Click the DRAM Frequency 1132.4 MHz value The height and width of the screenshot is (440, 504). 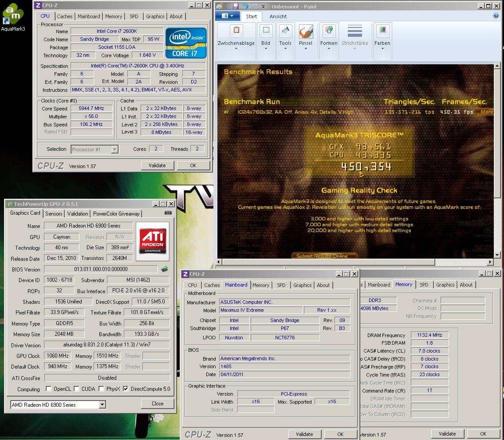pyautogui.click(x=429, y=335)
